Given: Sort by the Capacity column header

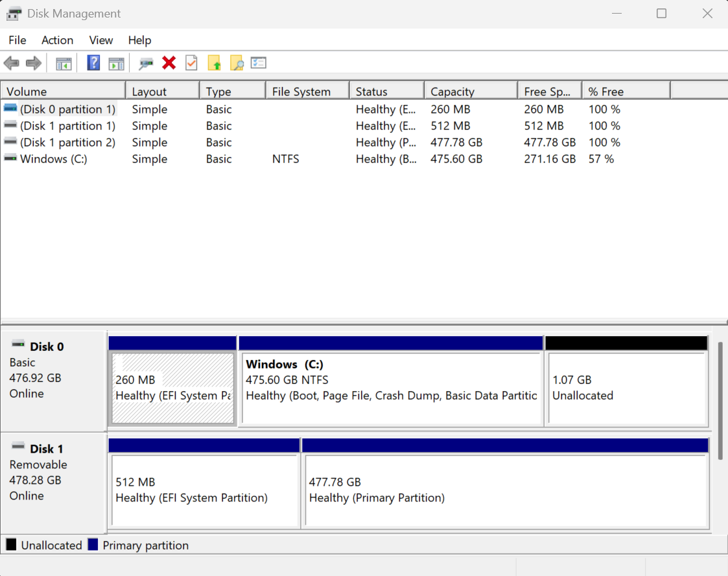Looking at the screenshot, I should (471, 91).
